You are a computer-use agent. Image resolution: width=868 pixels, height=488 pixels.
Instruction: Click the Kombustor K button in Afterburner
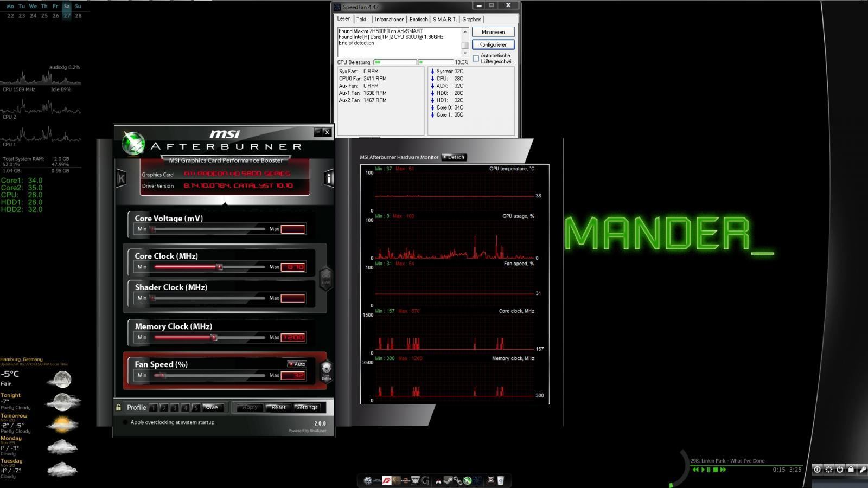pyautogui.click(x=121, y=178)
